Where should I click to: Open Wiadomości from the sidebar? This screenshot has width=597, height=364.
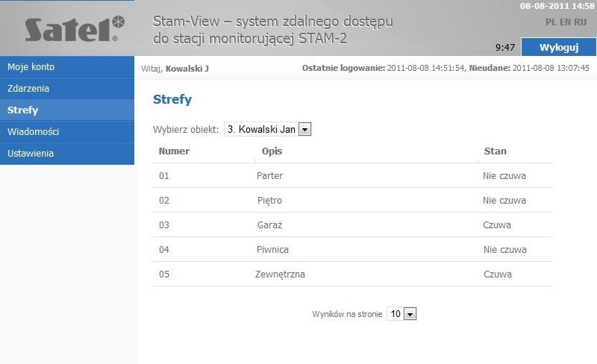pos(67,132)
